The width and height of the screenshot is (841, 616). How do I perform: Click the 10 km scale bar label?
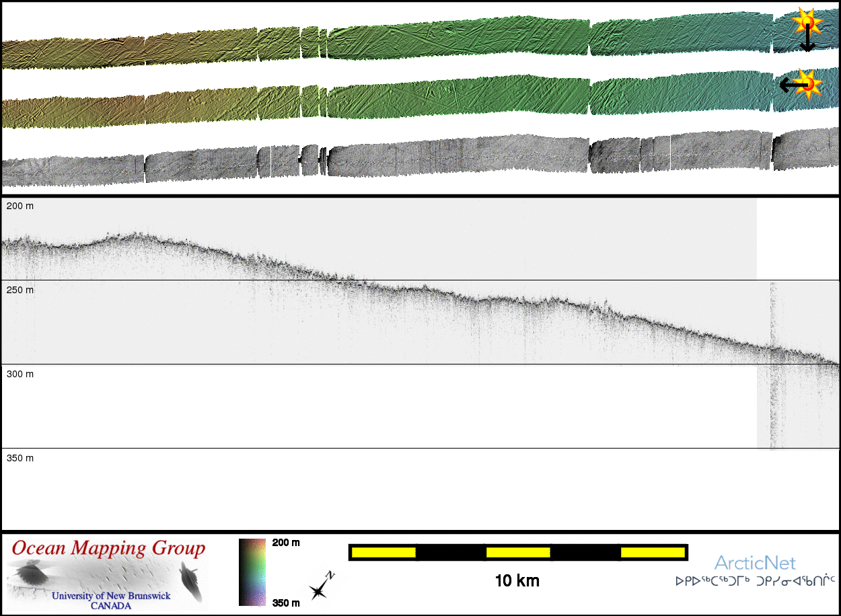pyautogui.click(x=517, y=580)
